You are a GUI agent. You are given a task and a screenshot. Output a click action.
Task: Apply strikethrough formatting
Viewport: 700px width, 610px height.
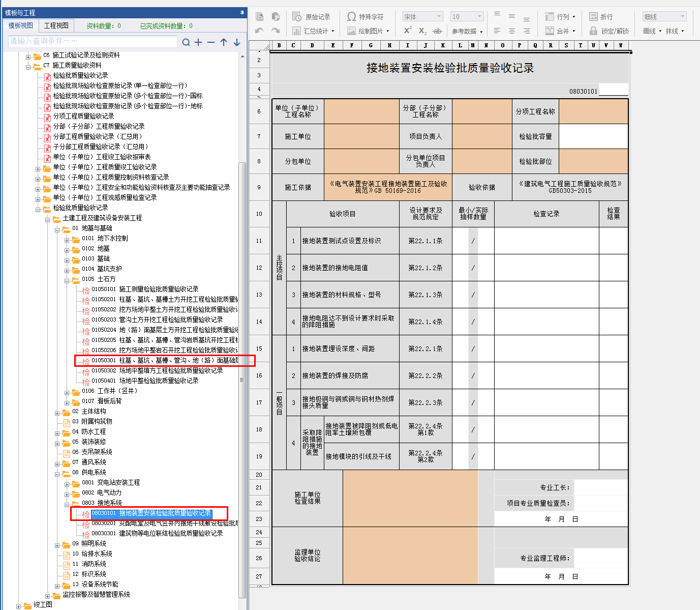437,31
